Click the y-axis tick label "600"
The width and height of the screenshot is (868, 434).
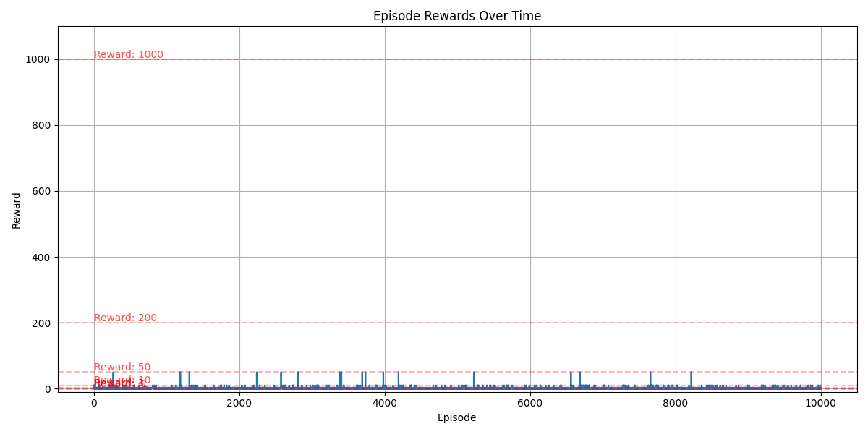42,191
